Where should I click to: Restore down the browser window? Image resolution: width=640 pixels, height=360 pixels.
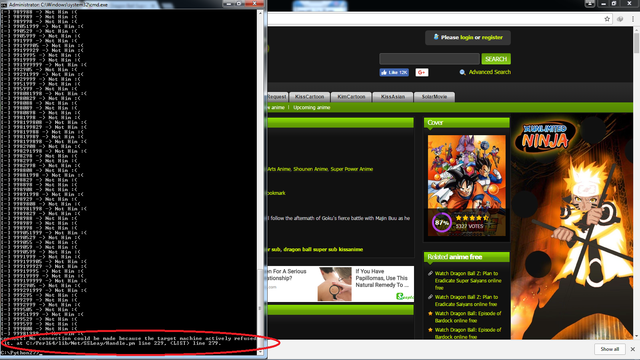tap(614, 4)
